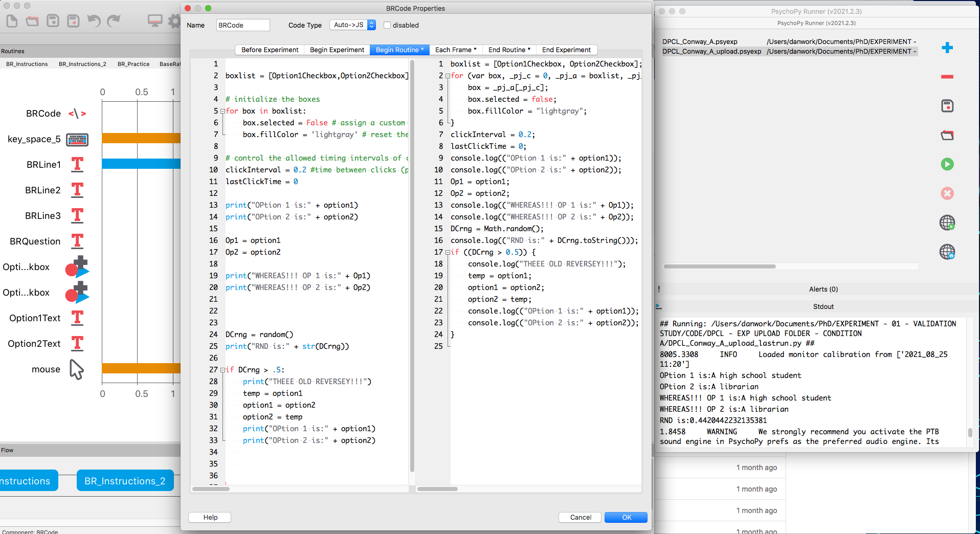
Task: Switch to the Each Frame tab
Action: (x=455, y=50)
